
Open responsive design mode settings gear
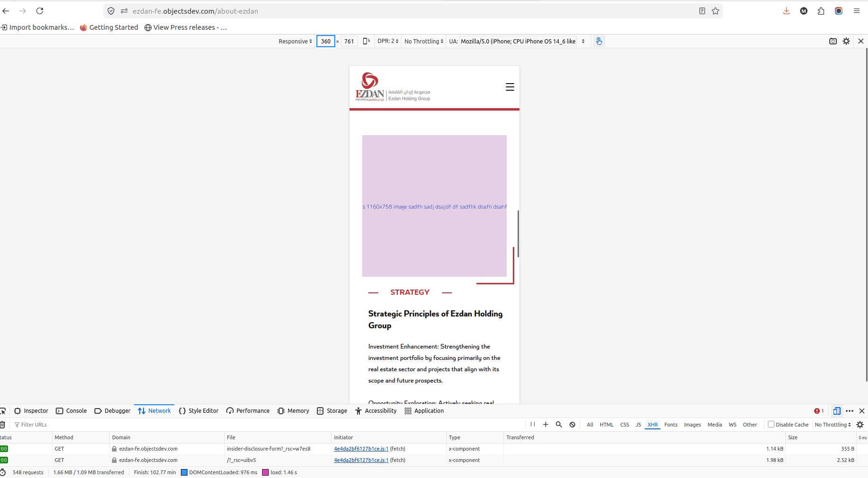846,41
